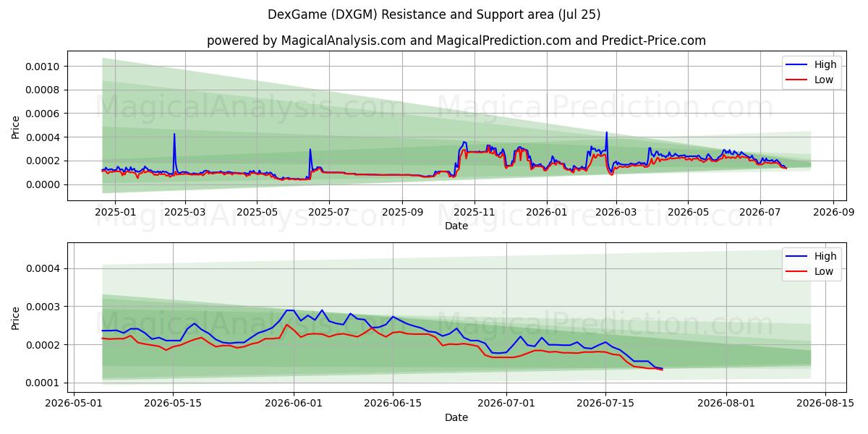Click the '2026-08-15' x-axis tick label
Viewport: 868px width, 434px height.
(x=825, y=404)
